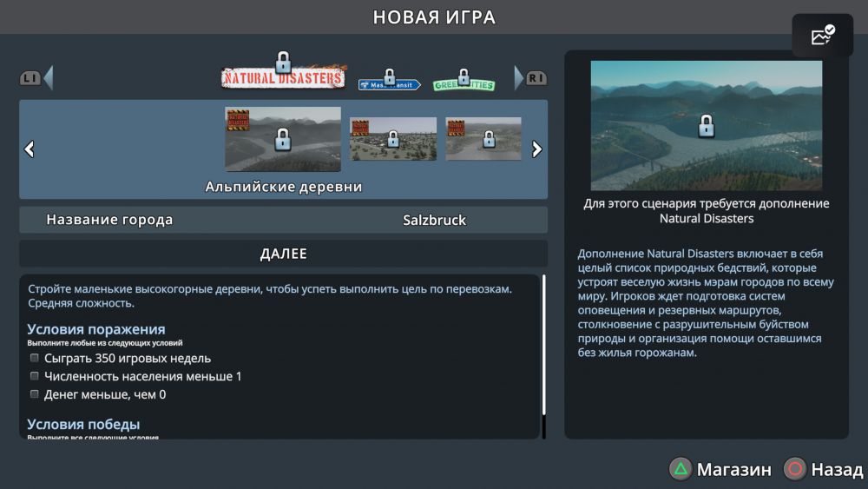868x489 pixels.
Task: Click the lock icon on Mass Transit logo
Action: pyautogui.click(x=390, y=76)
